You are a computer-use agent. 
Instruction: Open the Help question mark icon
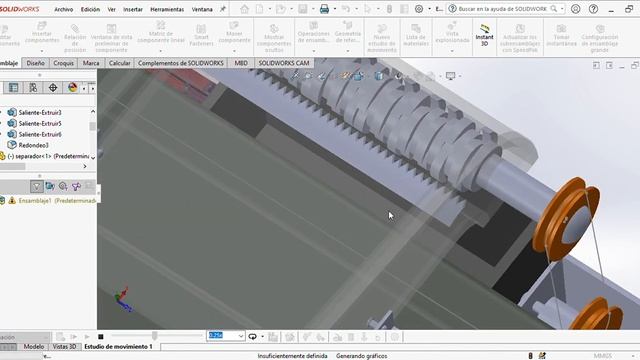593,9
